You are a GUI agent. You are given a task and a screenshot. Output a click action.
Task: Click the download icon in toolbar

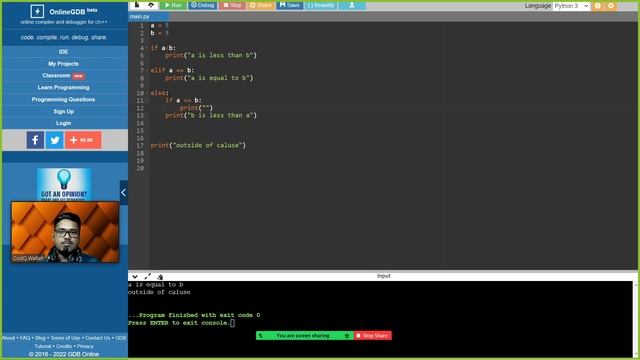[352, 5]
